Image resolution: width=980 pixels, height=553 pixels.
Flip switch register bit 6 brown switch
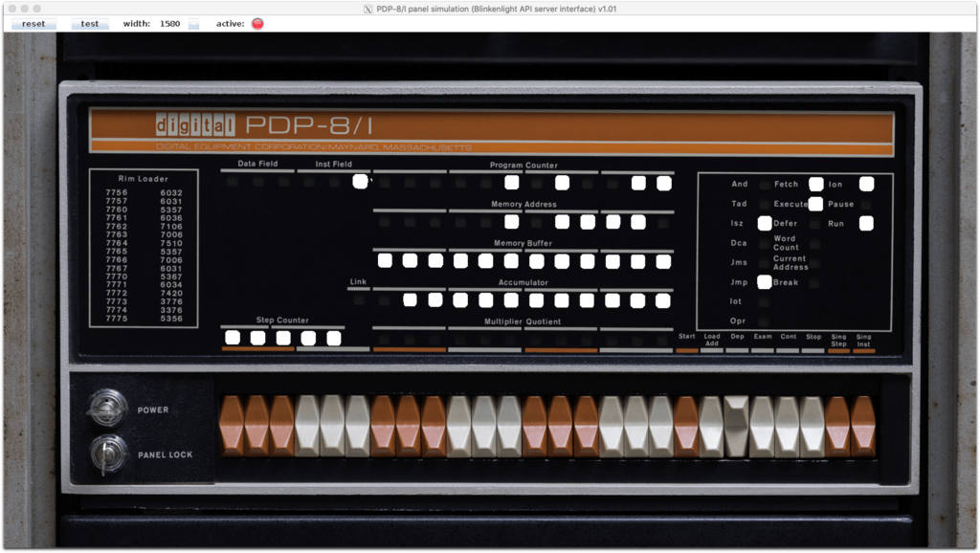click(x=535, y=426)
